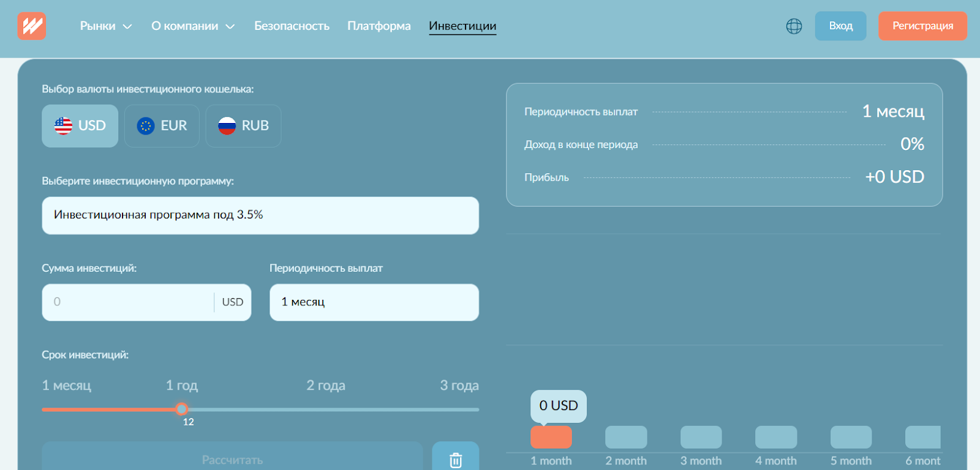Open the Платформа menu item
980x470 pixels.
point(379,26)
